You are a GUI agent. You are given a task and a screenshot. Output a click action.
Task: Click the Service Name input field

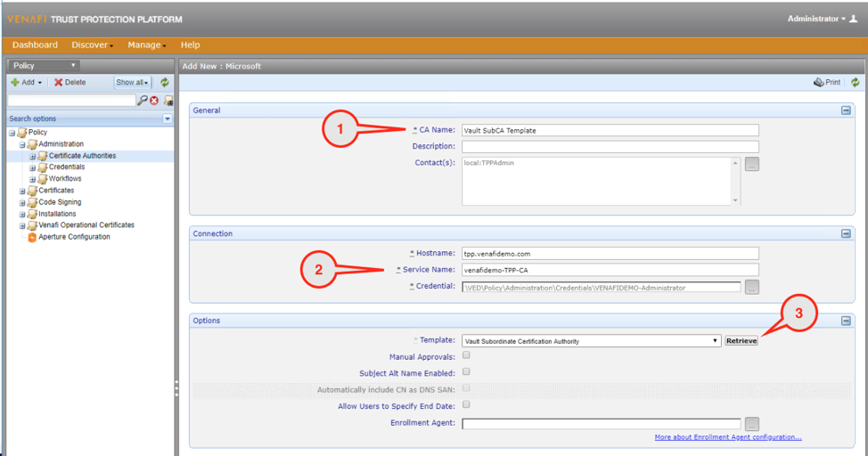tap(610, 270)
